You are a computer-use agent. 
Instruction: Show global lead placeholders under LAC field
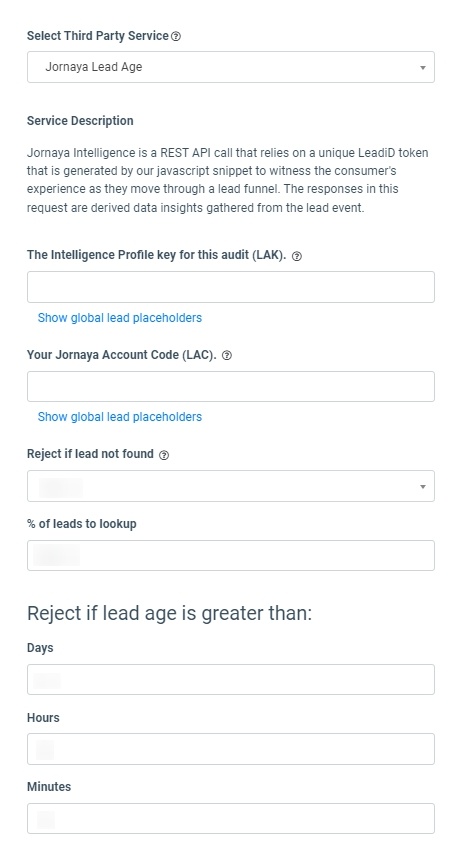point(120,417)
